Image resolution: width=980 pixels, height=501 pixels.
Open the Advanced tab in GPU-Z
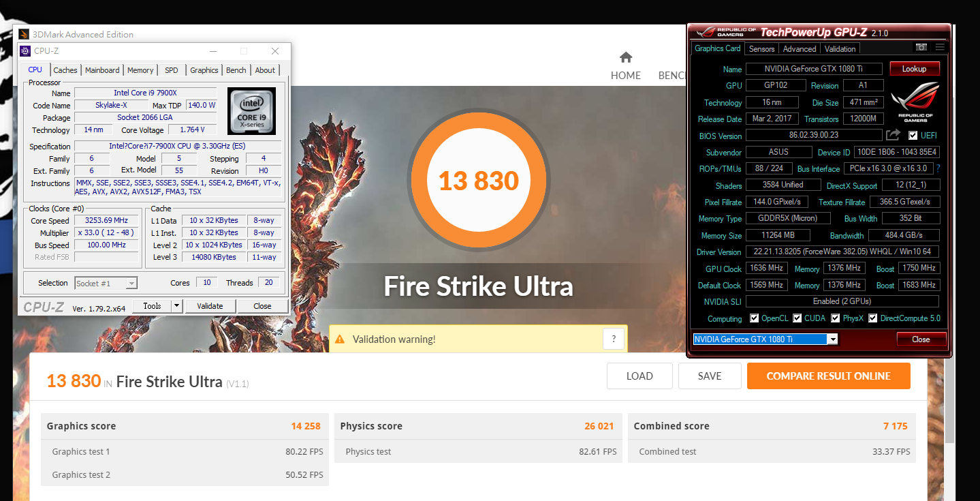pos(800,49)
